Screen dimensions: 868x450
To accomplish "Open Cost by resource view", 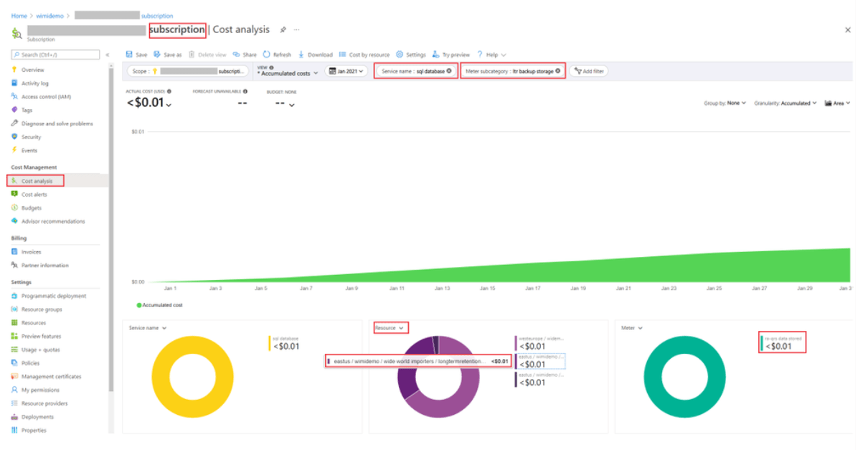I will pyautogui.click(x=364, y=55).
